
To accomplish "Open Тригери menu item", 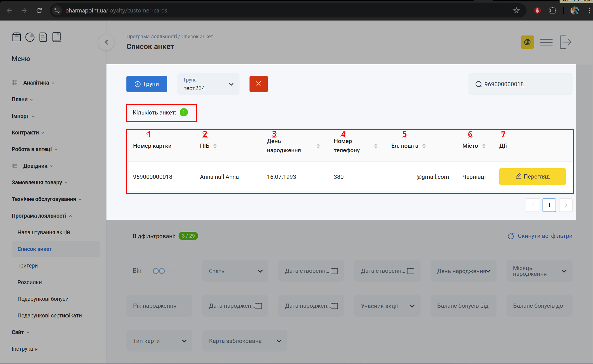I will (27, 266).
